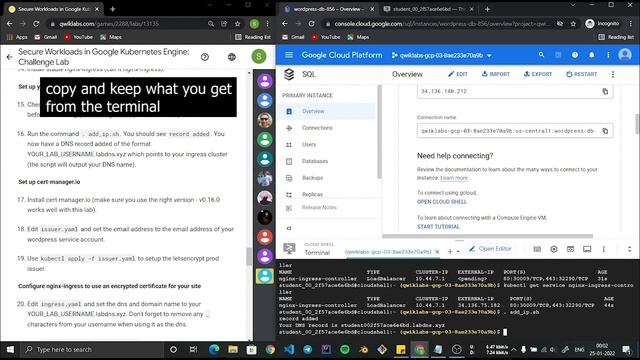This screenshot has height=360, width=640.
Task: Search Google Cloud Platform resources
Action: tap(541, 55)
